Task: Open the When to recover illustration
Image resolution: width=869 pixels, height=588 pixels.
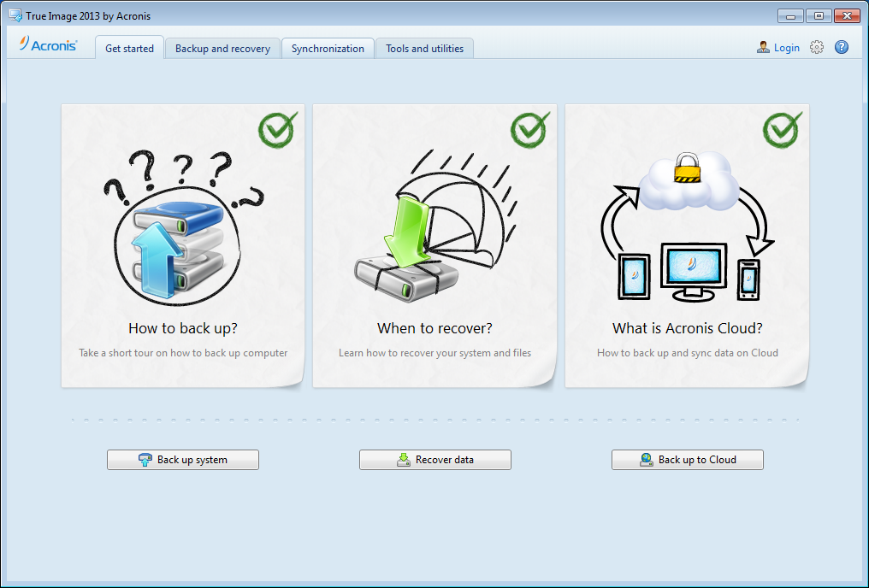Action: coord(435,226)
